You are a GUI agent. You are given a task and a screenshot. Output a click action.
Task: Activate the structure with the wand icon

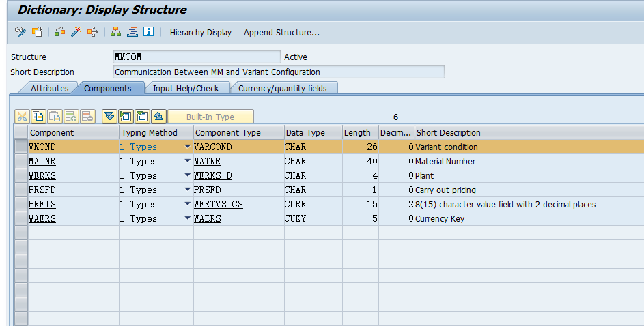pos(76,32)
